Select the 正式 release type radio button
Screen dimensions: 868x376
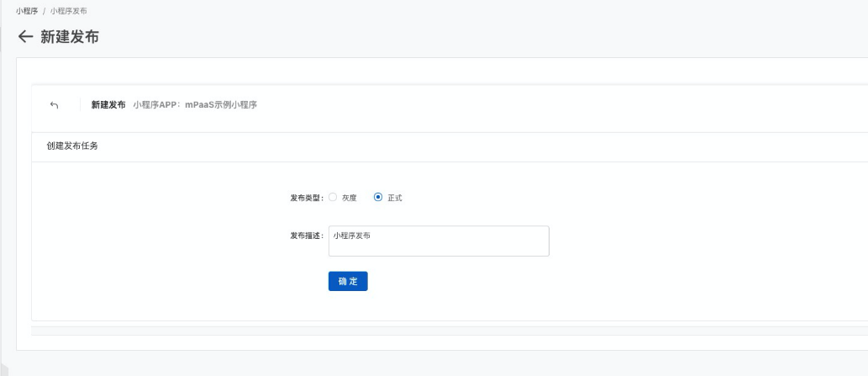click(378, 197)
